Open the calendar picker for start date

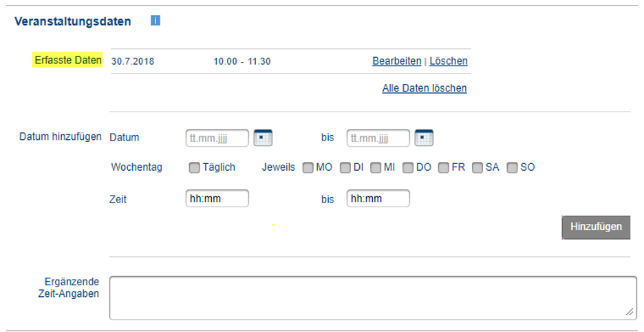[x=263, y=137]
